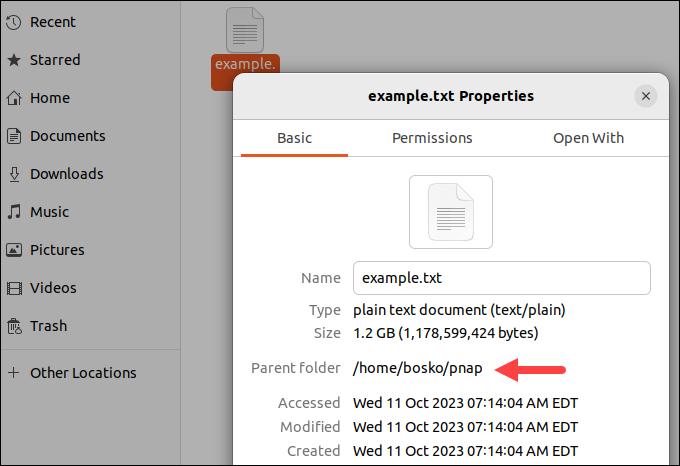
Task: Click the Music note icon
Action: point(14,212)
